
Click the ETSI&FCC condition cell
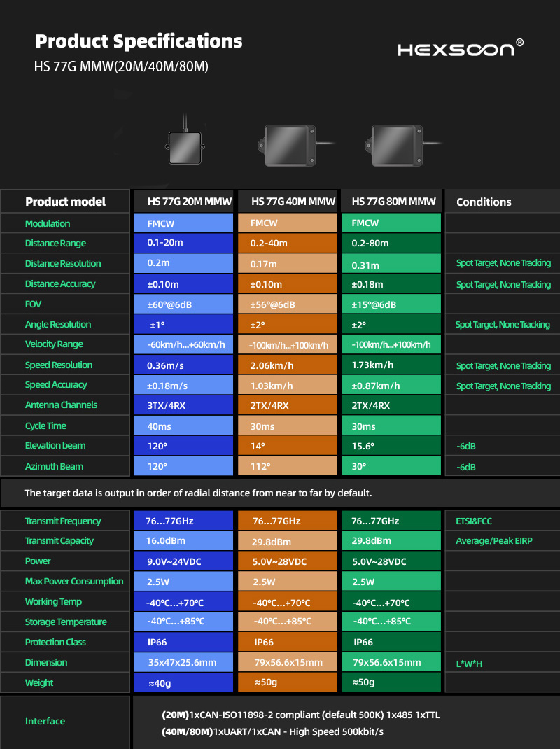click(502, 521)
